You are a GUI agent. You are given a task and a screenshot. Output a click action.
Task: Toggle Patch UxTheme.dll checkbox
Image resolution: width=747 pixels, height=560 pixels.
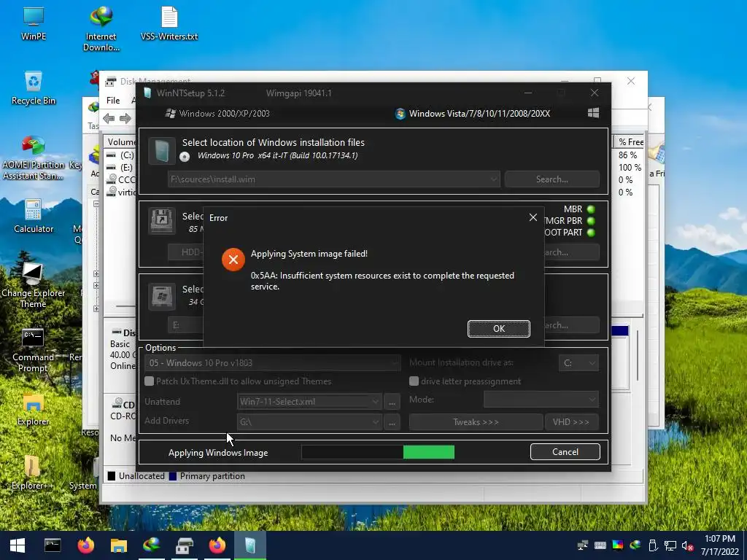point(149,381)
